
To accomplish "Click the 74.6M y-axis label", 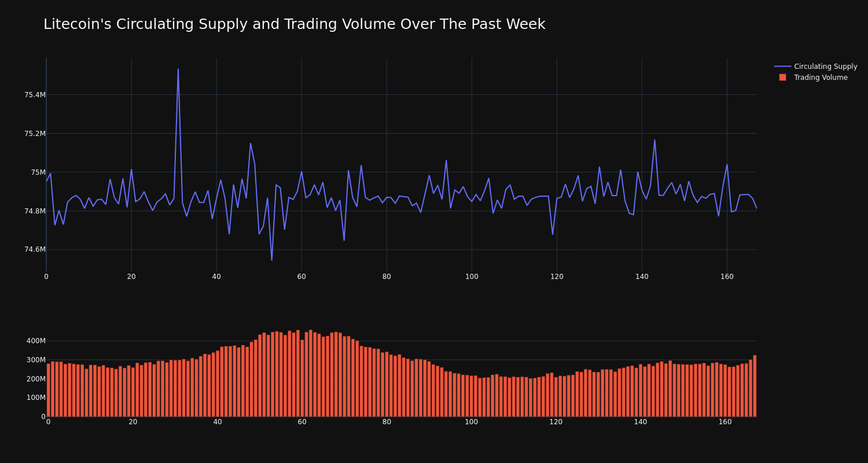I will (x=35, y=249).
